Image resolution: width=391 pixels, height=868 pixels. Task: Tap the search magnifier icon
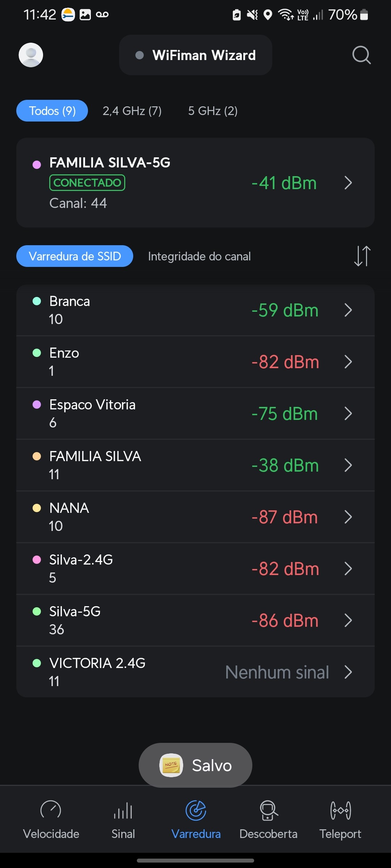(361, 55)
